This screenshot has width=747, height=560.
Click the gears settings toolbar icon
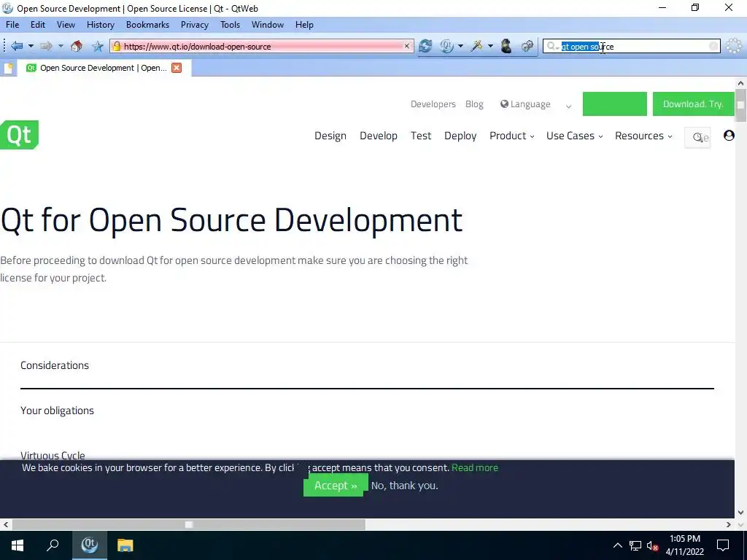[x=527, y=46]
